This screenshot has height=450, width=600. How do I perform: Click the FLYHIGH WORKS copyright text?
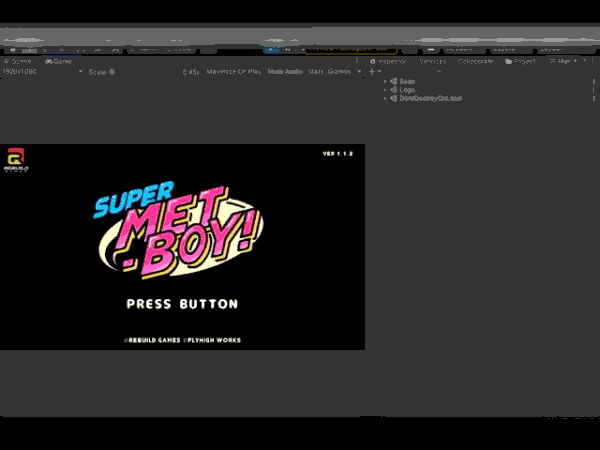213,340
